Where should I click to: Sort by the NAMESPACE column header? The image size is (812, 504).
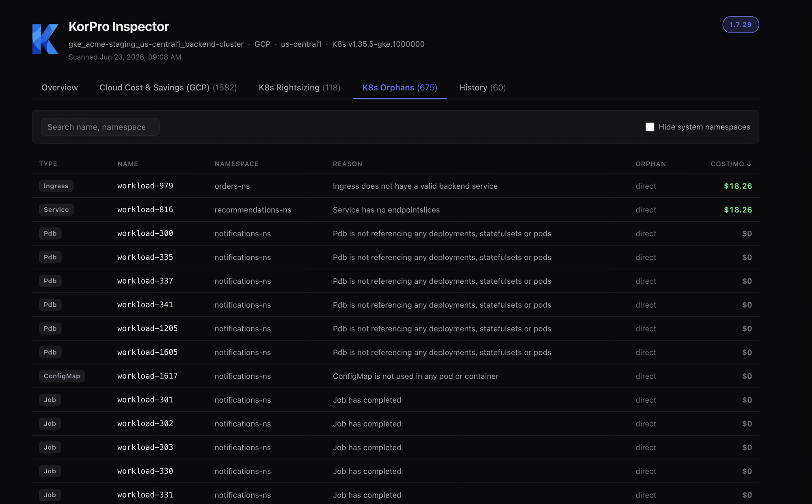coord(237,164)
